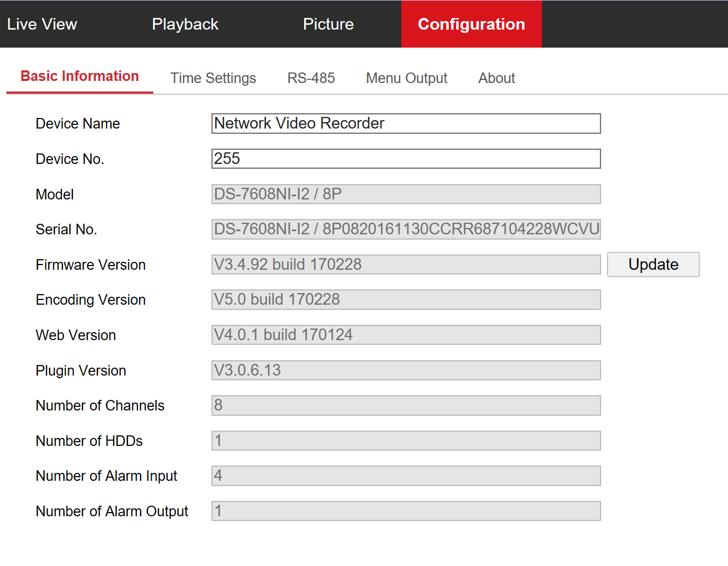The width and height of the screenshot is (728, 566).
Task: Switch to the Playback tab
Action: (185, 24)
